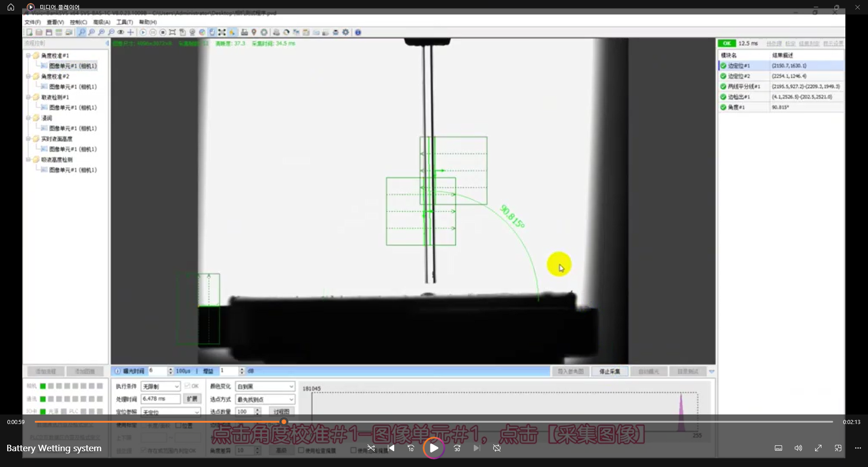
Task: Toggle shuffle in media player
Action: (371, 448)
